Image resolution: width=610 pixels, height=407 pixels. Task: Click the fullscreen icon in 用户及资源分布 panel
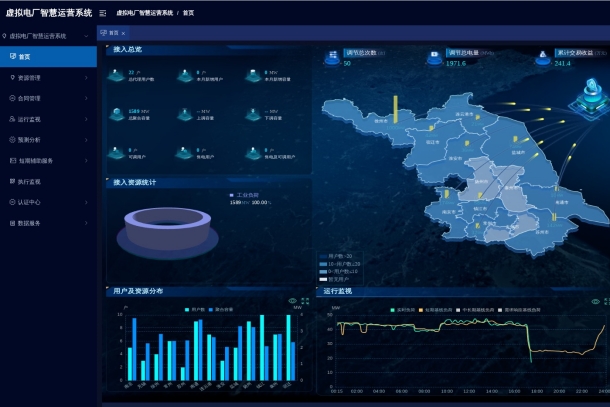tap(305, 300)
